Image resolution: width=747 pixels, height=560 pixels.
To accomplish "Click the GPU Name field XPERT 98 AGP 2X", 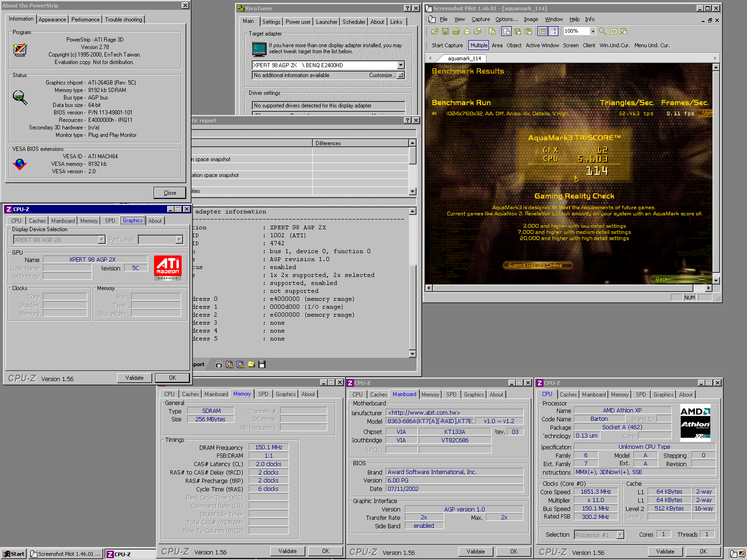I will tap(95, 260).
